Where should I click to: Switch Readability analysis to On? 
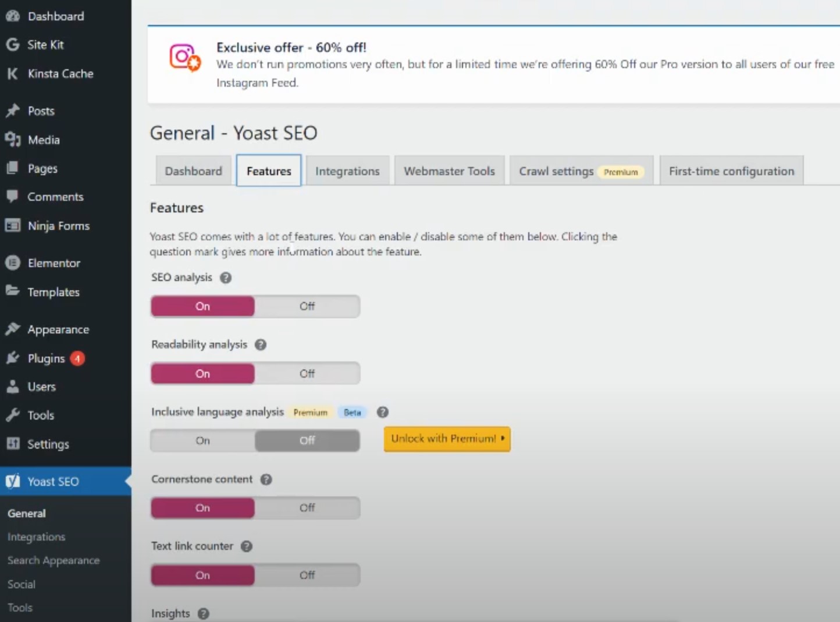pyautogui.click(x=202, y=374)
